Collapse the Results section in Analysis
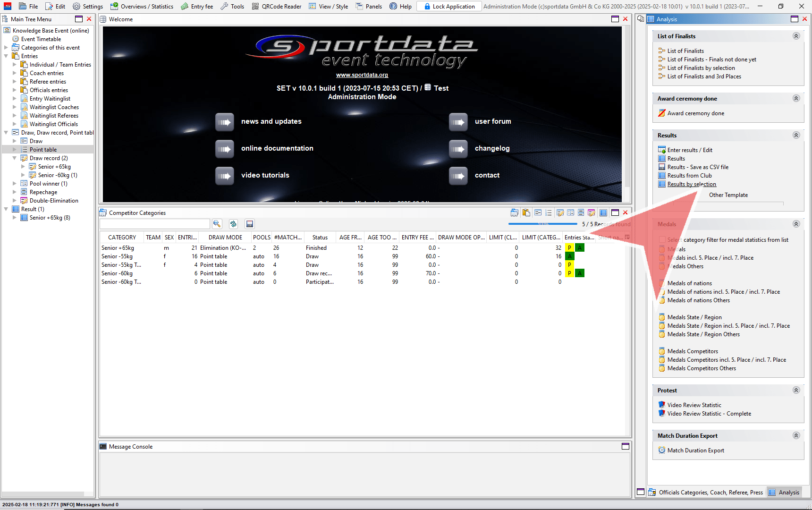This screenshot has width=812, height=510. 796,136
